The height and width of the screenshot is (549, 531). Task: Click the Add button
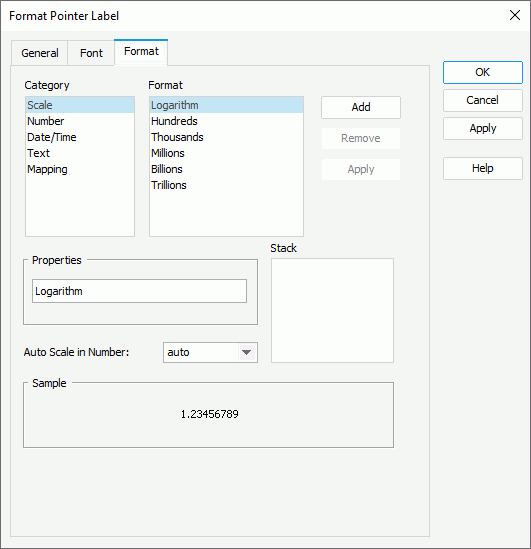361,107
